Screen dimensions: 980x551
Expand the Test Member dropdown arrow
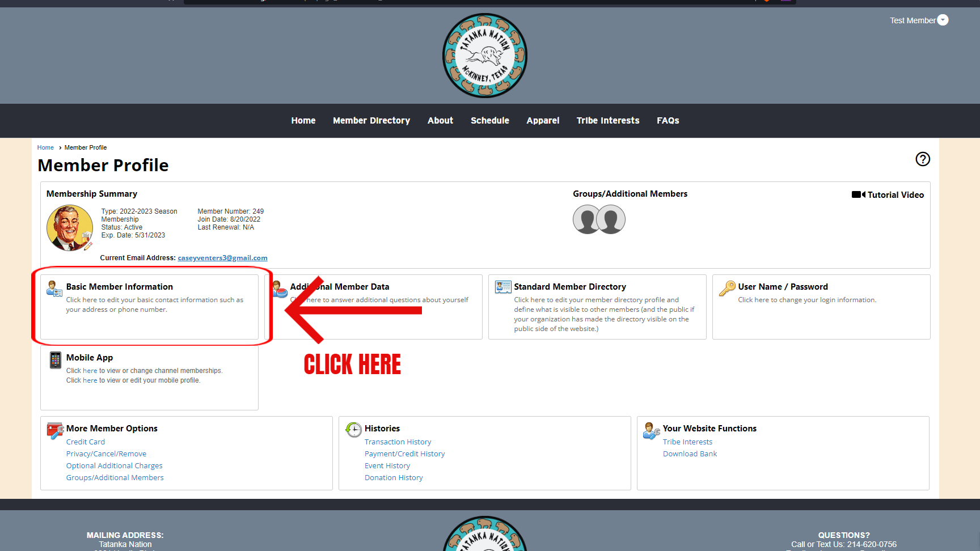(x=943, y=20)
